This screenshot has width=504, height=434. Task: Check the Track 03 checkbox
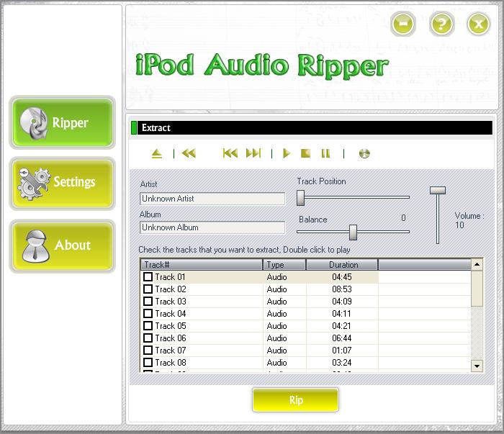148,302
